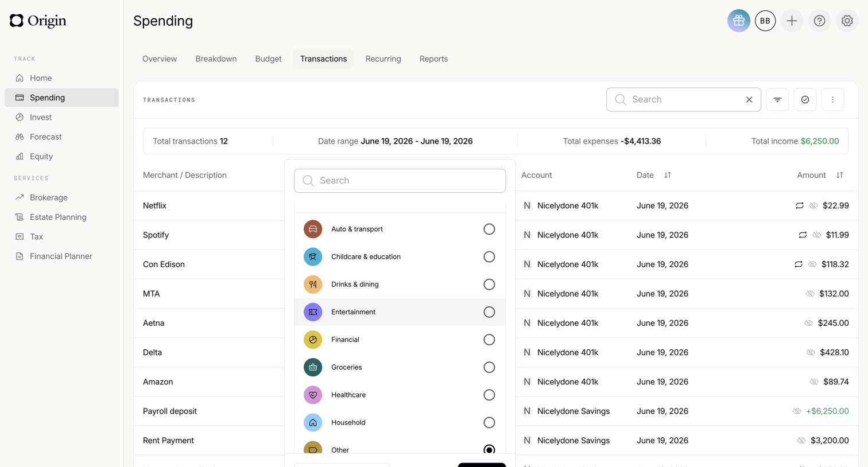This screenshot has width=868, height=467.
Task: Click the Financial category icon
Action: tap(313, 340)
